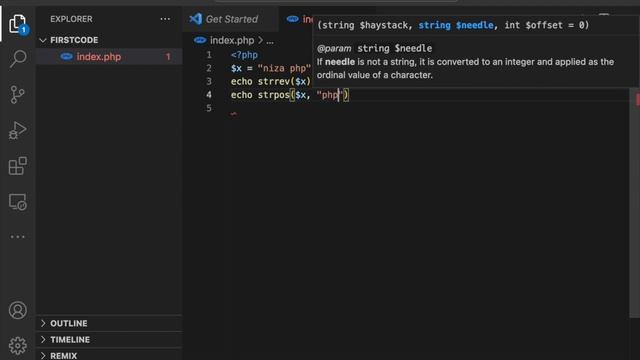Open the Accounts icon
This screenshot has width=640, height=360.
point(18,310)
